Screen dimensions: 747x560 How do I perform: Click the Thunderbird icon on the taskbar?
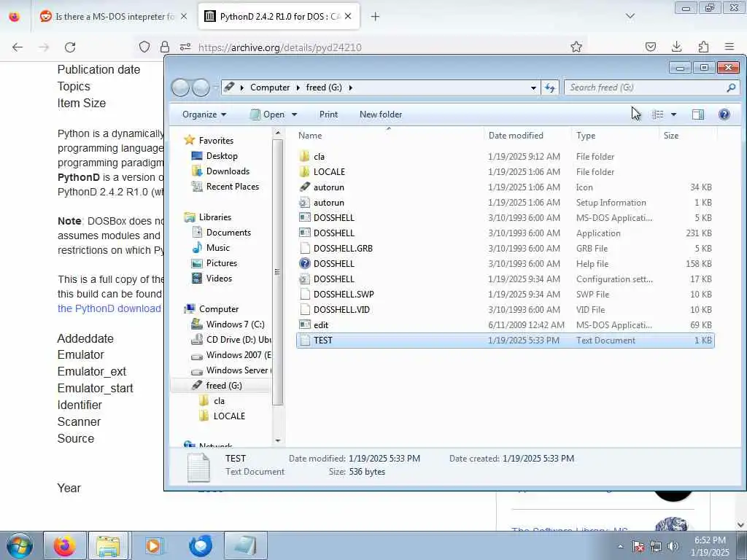201,545
